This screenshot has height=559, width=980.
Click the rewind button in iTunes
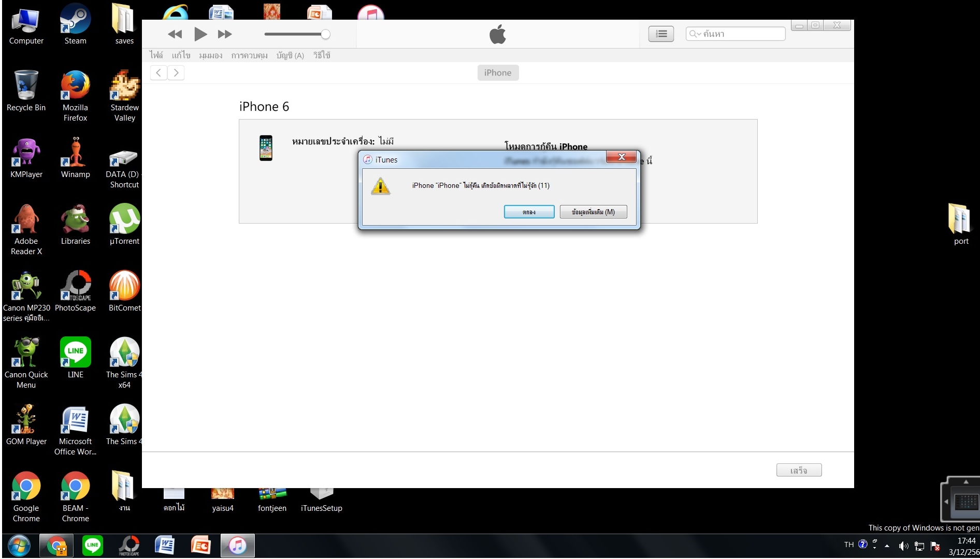pyautogui.click(x=175, y=34)
